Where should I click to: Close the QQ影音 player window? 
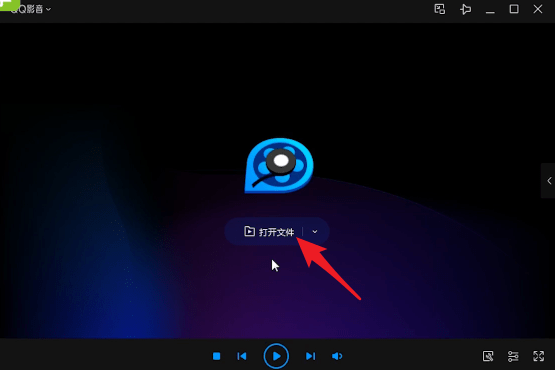pyautogui.click(x=538, y=9)
